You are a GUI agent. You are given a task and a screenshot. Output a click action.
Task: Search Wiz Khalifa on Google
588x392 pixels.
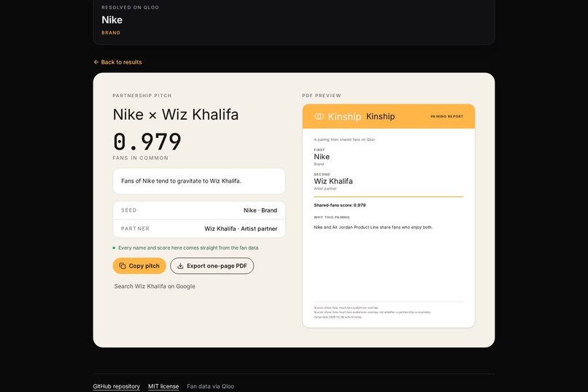155,286
